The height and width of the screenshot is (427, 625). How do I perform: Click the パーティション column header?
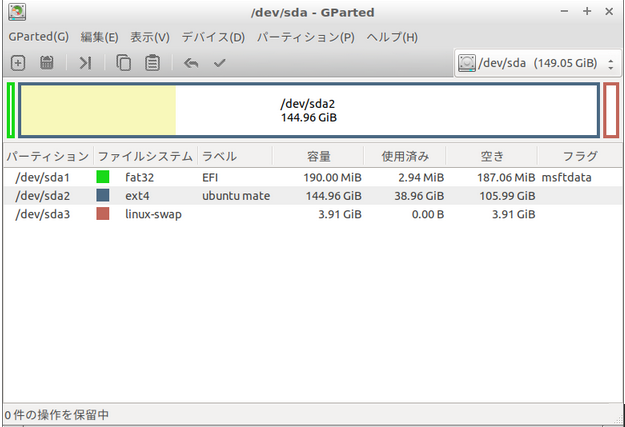(x=48, y=156)
